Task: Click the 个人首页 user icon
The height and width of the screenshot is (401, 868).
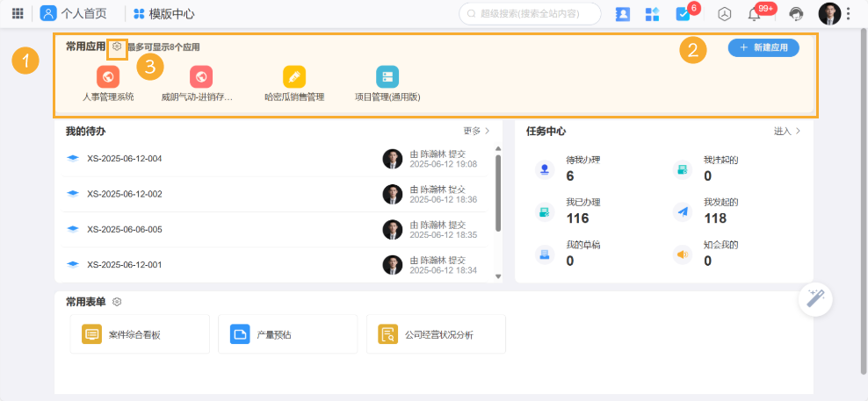Action: click(x=48, y=13)
